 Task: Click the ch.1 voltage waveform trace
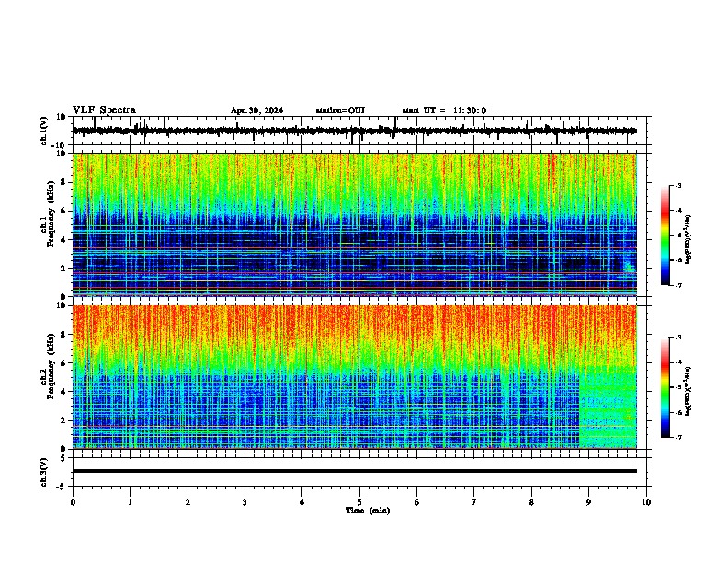click(x=354, y=131)
